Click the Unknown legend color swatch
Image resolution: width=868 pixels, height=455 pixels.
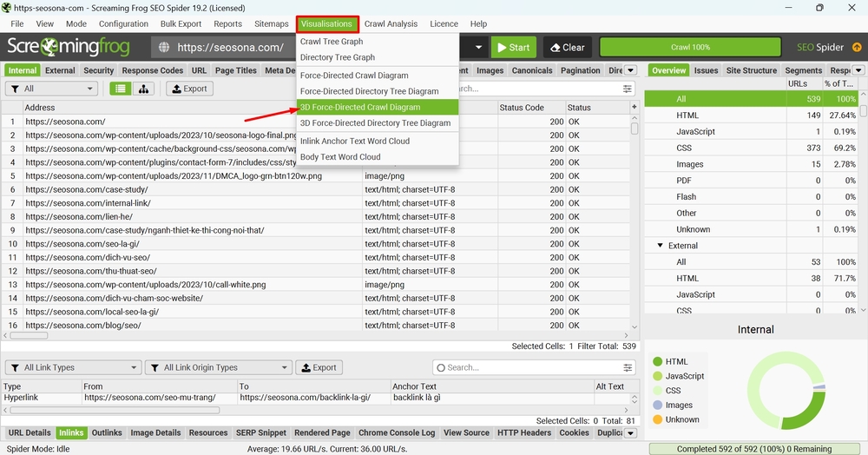tap(657, 419)
